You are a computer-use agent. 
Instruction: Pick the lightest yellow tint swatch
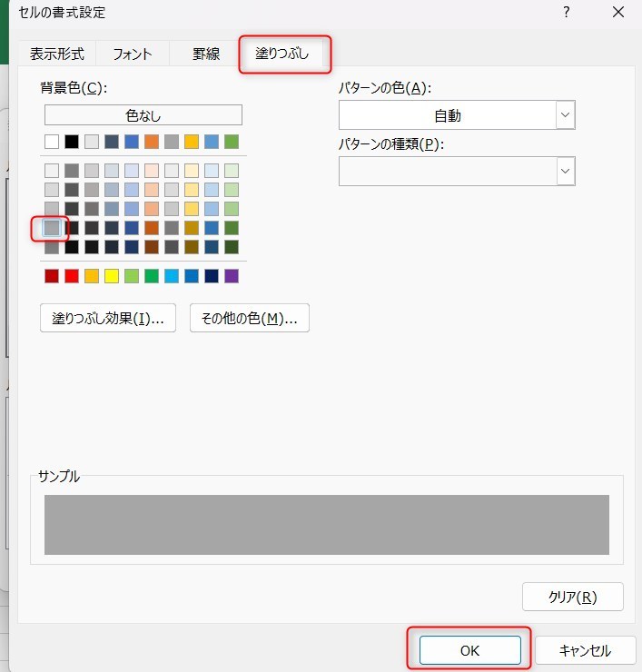click(192, 171)
